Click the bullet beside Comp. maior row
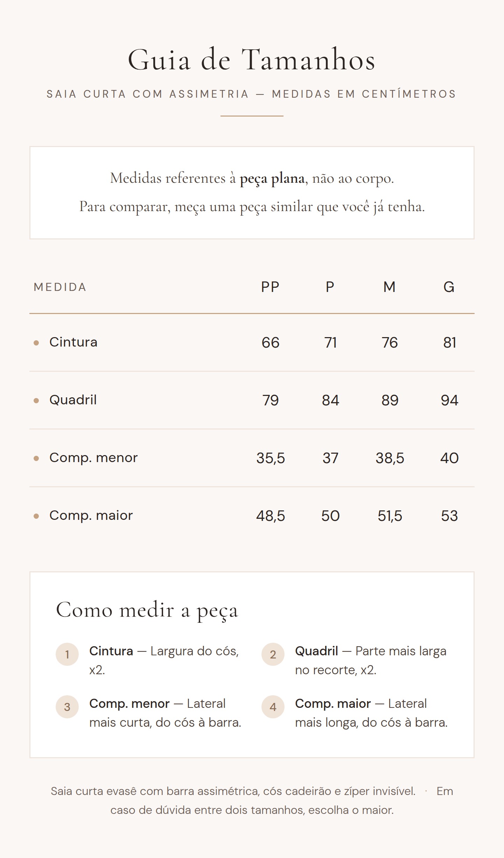504x858 pixels. [x=36, y=516]
